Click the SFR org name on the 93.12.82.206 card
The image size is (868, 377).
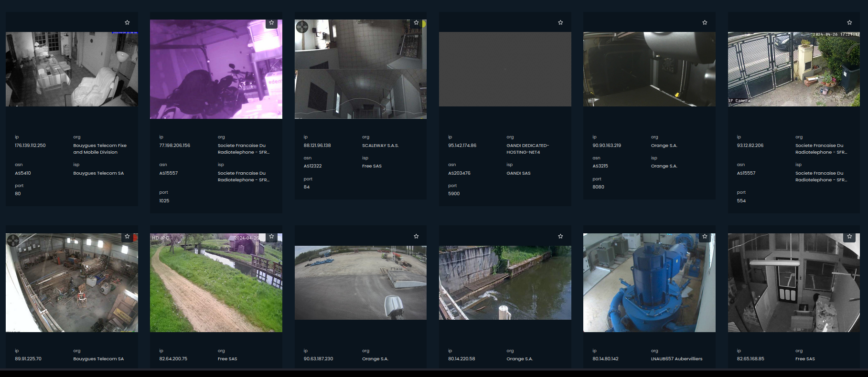click(x=821, y=149)
